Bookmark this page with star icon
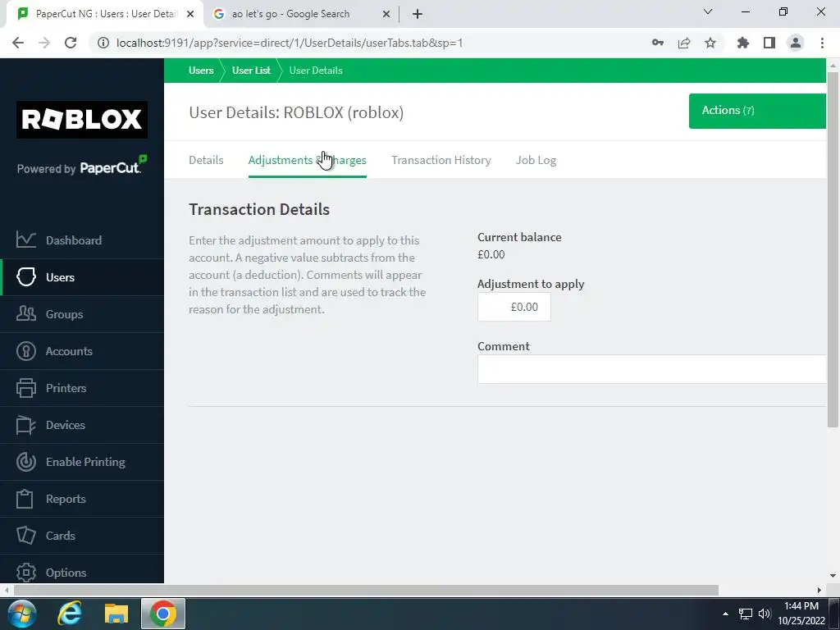Screen dimensions: 840x630 coord(710,43)
